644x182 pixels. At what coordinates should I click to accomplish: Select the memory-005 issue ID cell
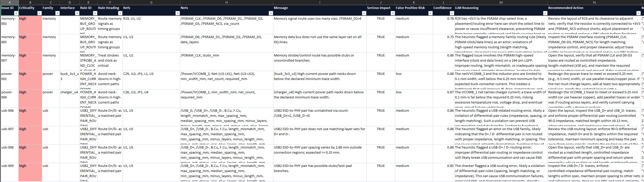9,43
